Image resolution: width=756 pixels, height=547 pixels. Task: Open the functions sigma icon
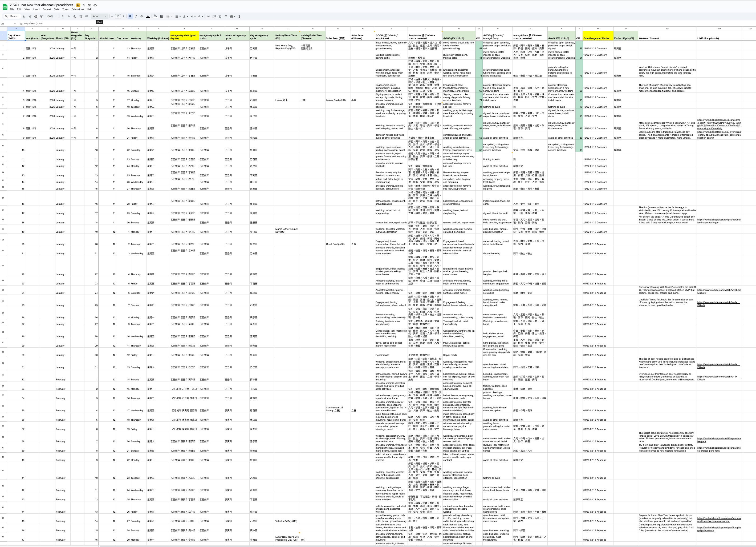(x=239, y=16)
